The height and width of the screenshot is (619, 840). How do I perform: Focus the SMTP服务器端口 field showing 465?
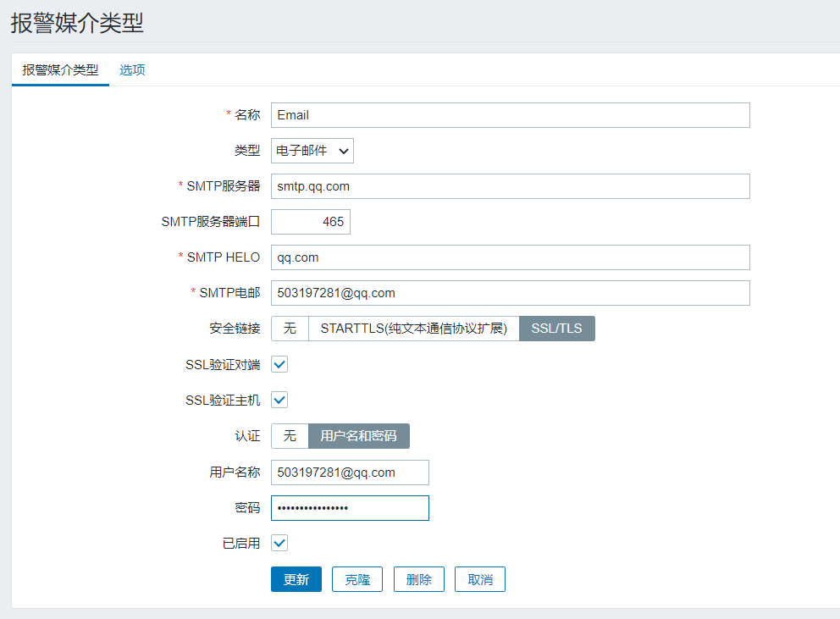[311, 222]
